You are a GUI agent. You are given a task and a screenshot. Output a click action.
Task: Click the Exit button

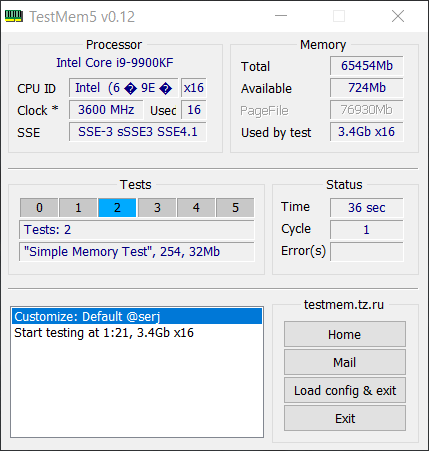(345, 418)
